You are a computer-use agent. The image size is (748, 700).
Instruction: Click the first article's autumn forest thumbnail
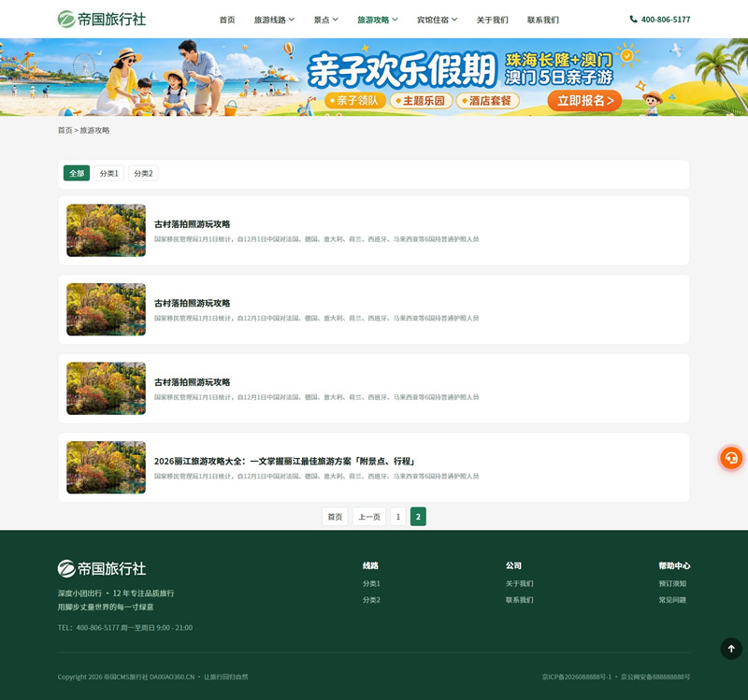(x=106, y=230)
